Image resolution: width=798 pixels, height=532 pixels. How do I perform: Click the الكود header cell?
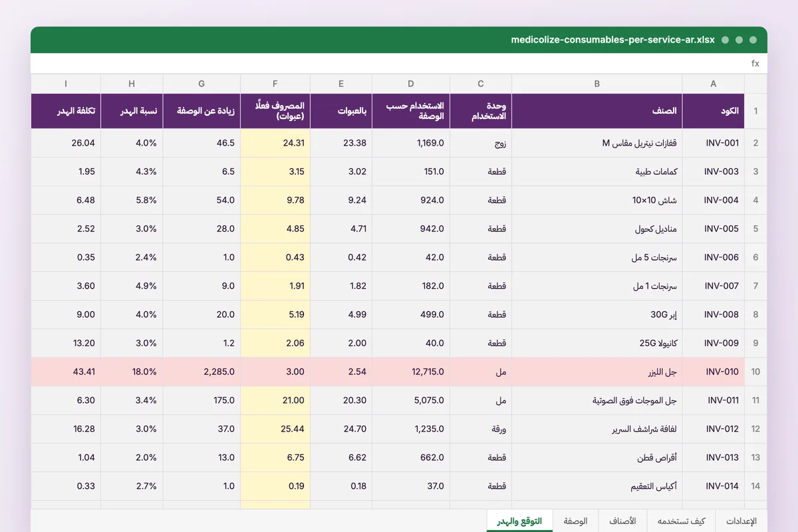714,111
